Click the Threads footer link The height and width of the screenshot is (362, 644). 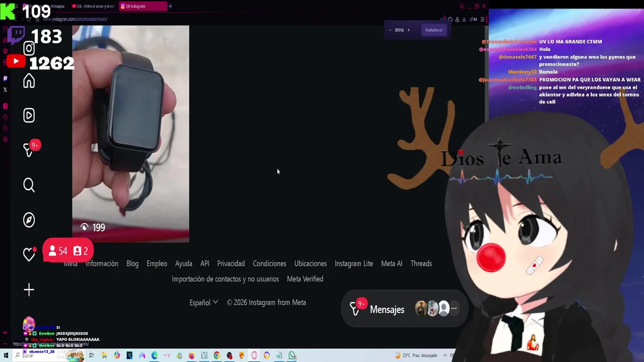coord(421,263)
